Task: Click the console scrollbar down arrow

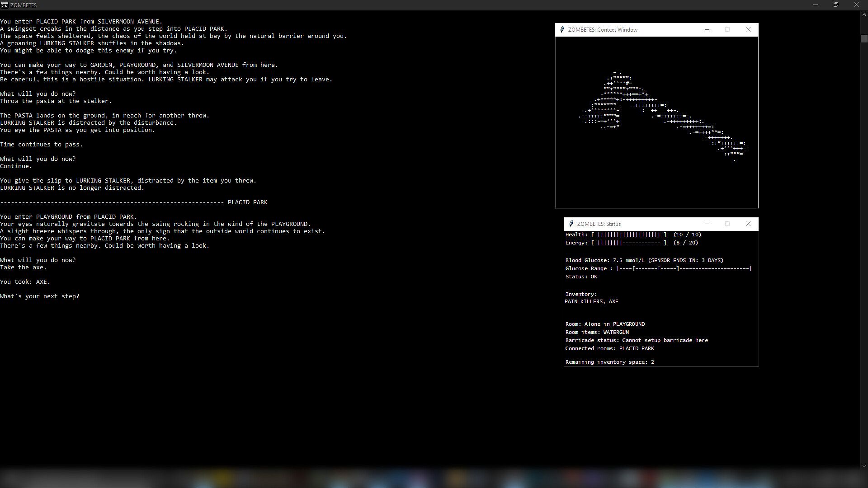Action: 864,466
